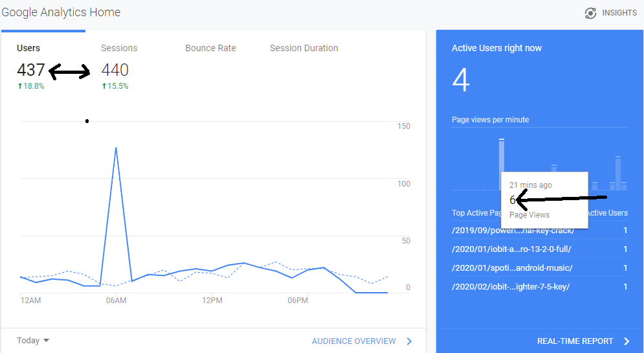644x353 pixels.
Task: Click the Top Active Pages column header
Action: pos(476,213)
